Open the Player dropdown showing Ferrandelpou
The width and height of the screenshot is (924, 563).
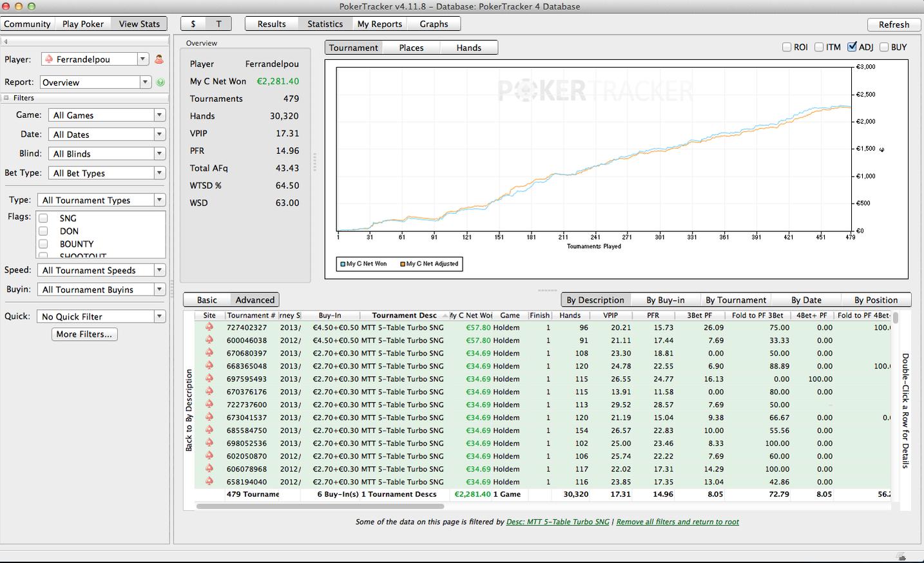click(95, 59)
